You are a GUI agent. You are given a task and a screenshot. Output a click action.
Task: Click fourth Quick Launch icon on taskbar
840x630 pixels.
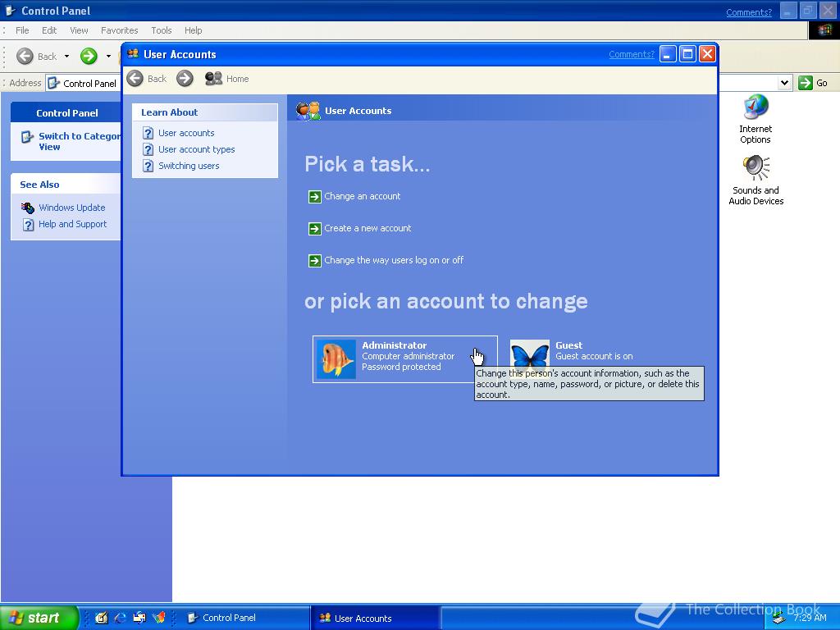pos(158,618)
